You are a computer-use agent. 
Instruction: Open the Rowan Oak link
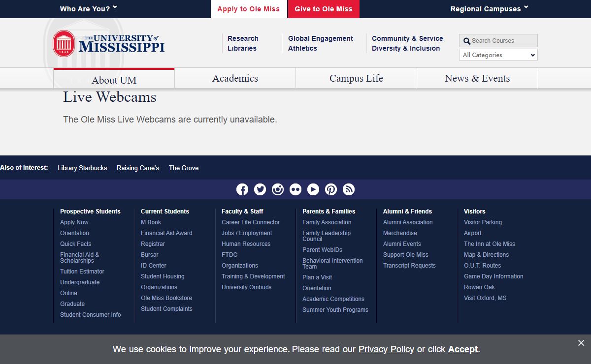[x=479, y=287]
